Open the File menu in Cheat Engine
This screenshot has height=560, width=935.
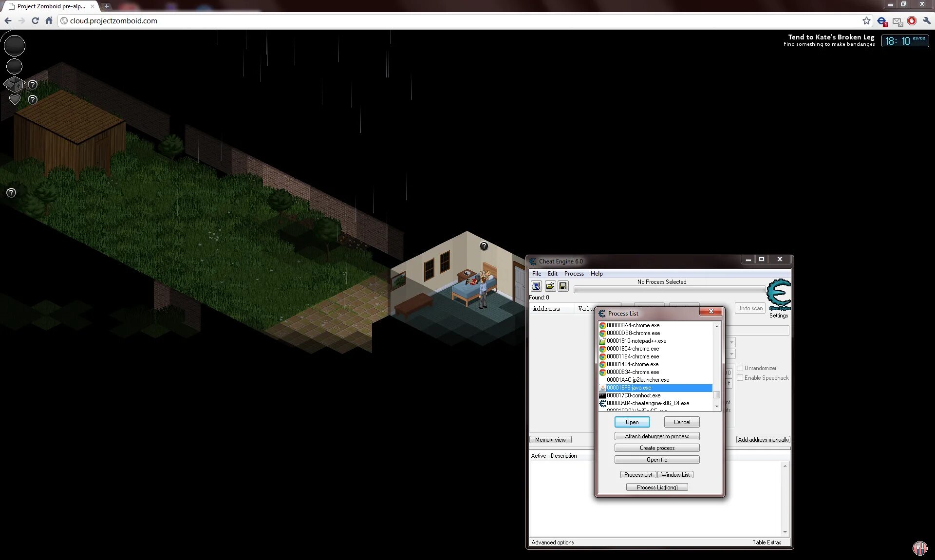[x=537, y=273]
